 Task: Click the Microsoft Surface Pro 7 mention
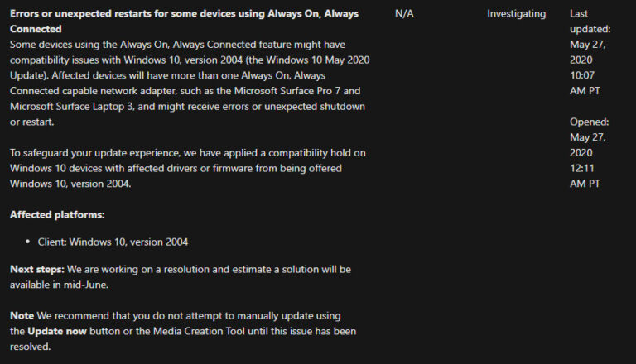coord(287,91)
